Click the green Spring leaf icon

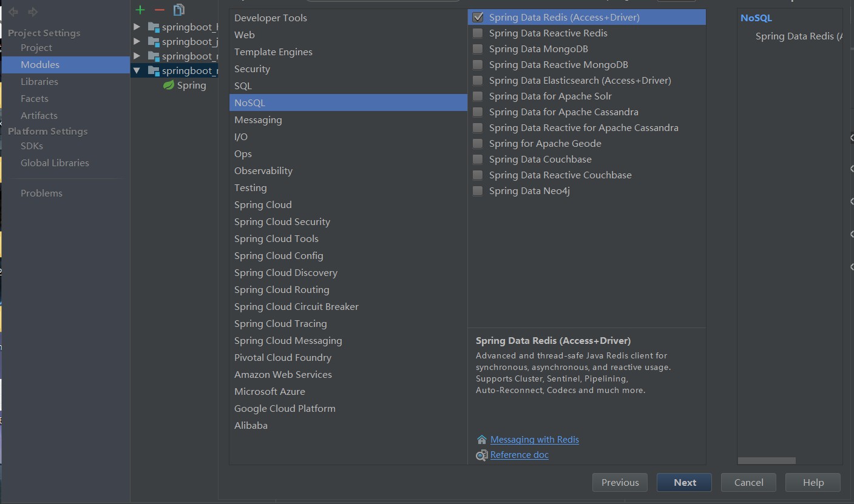point(169,86)
